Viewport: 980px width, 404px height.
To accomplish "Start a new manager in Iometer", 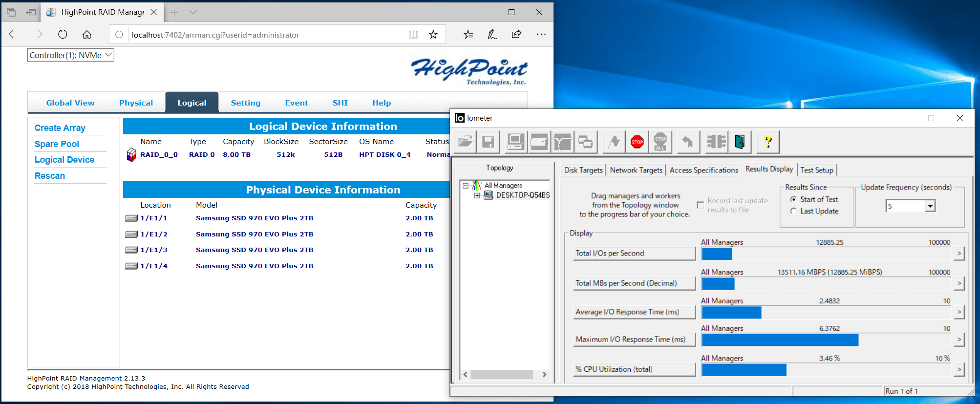I will tap(515, 142).
